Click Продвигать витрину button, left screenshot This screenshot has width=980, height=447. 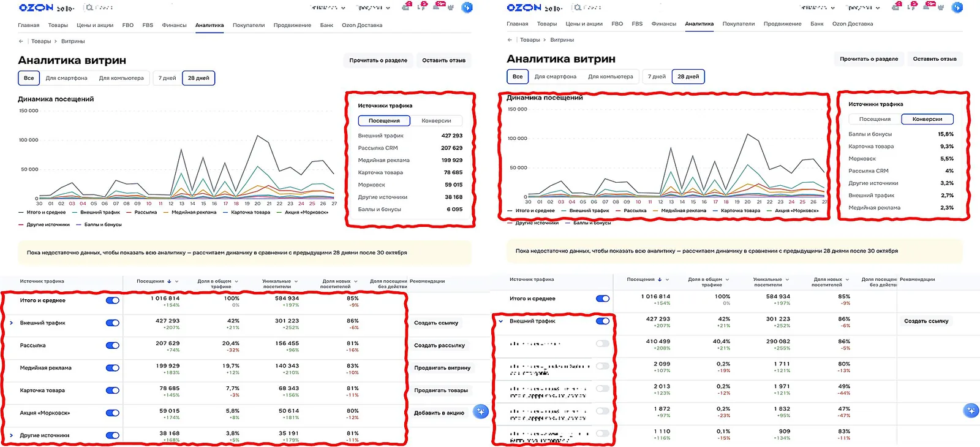pos(442,368)
